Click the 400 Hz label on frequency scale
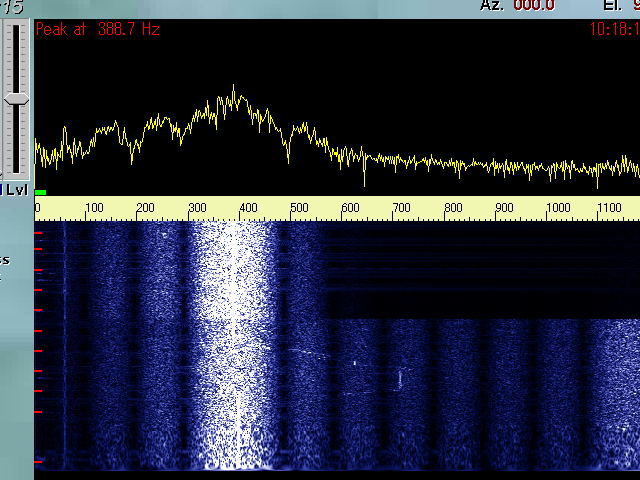This screenshot has width=640, height=480. pos(248,208)
